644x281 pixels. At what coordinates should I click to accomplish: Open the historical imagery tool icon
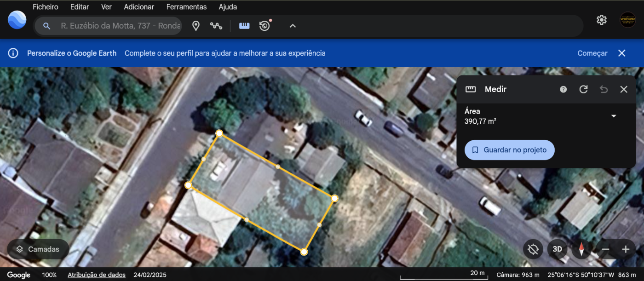pos(264,26)
